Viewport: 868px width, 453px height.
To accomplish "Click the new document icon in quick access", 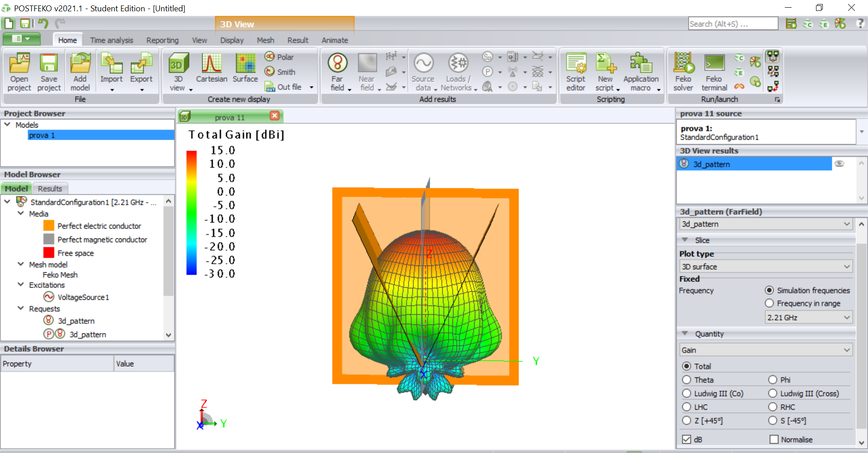I will pos(9,24).
